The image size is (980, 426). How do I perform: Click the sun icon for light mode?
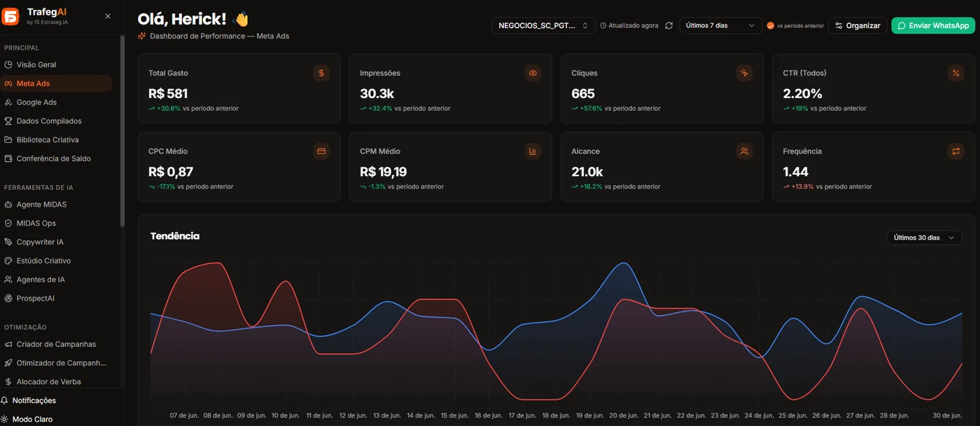(5, 419)
